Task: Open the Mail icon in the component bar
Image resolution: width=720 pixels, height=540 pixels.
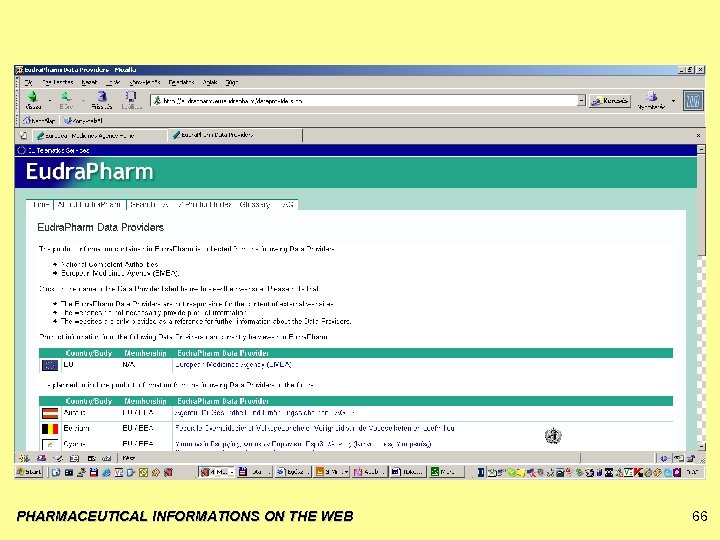Action: 41,458
